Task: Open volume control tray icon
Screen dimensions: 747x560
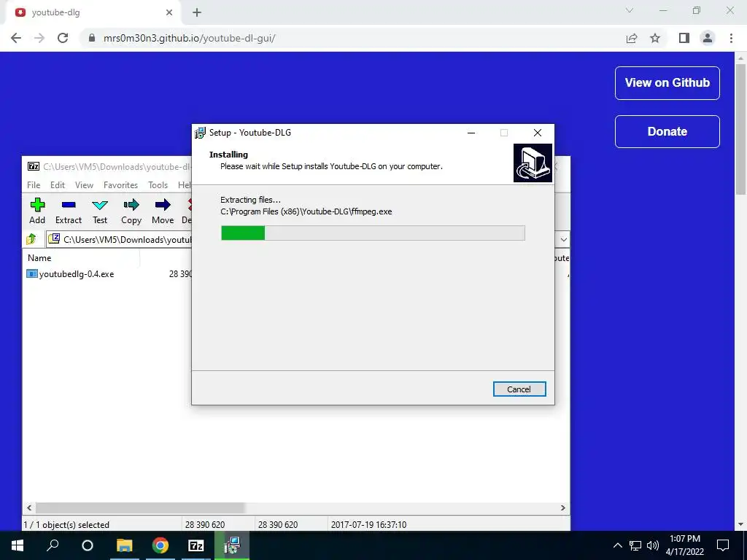Action: 653,545
